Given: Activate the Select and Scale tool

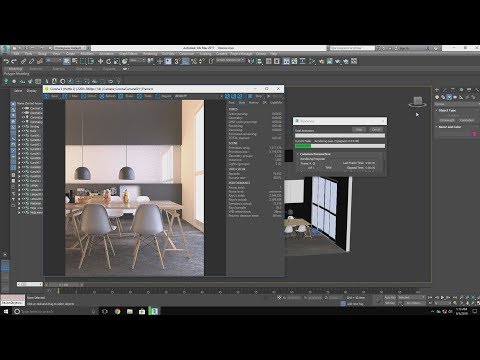Looking at the screenshot, I should click(x=116, y=61).
